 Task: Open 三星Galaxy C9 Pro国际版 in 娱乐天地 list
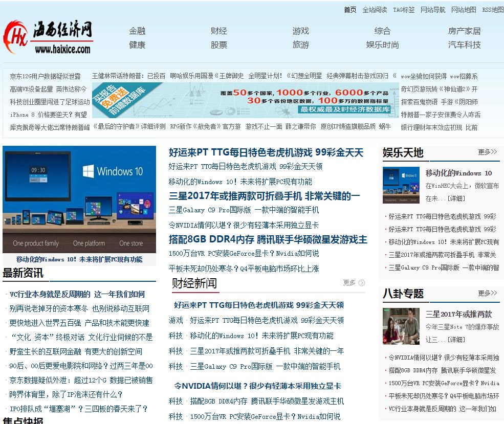click(x=444, y=267)
